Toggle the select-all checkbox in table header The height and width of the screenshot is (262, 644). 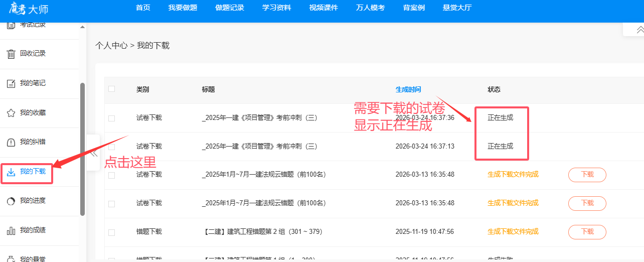tap(111, 89)
